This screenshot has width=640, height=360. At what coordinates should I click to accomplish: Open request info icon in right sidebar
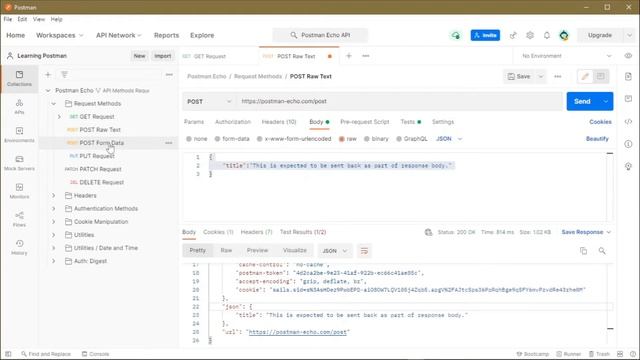click(x=628, y=144)
